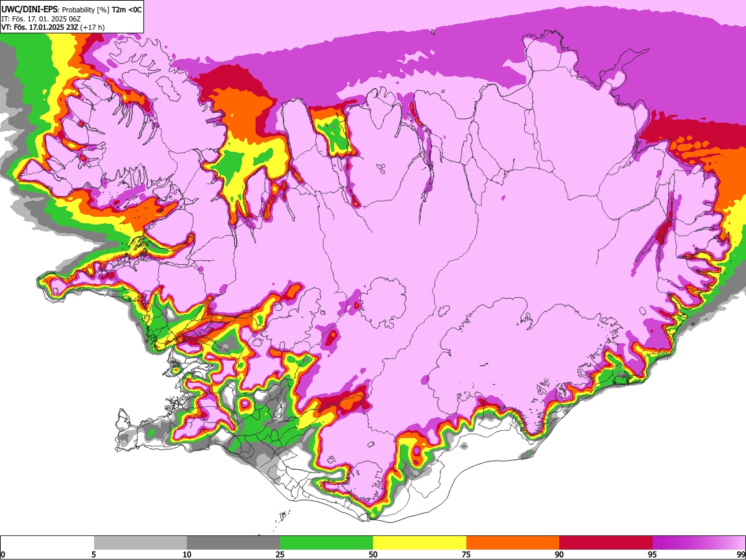746x560 pixels.
Task: Click the yellow 50–75 % legend swatch
Action: [420, 542]
